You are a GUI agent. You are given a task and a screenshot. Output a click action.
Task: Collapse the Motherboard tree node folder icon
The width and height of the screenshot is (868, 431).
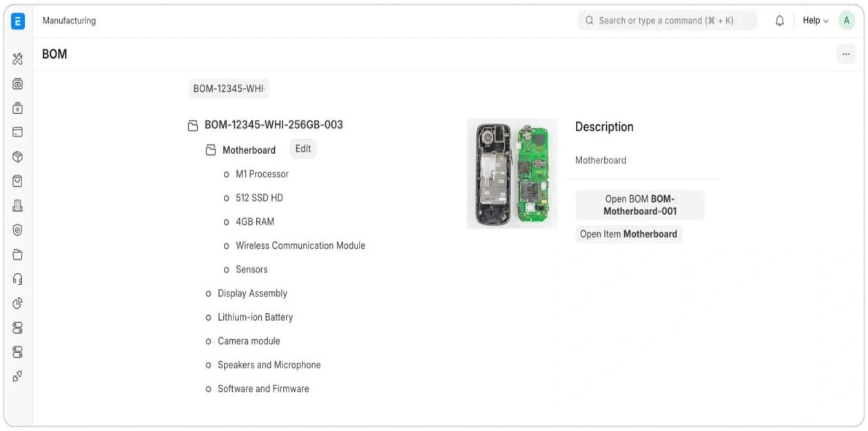211,150
